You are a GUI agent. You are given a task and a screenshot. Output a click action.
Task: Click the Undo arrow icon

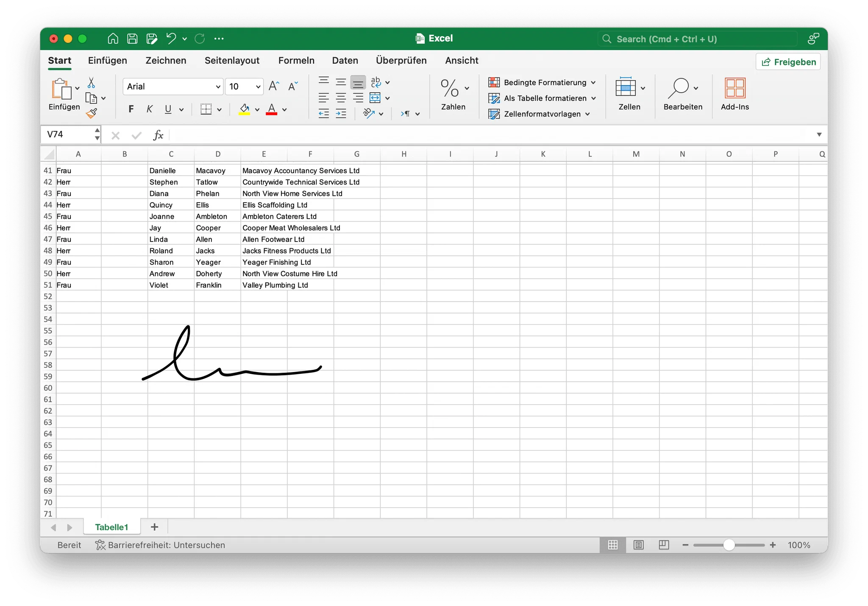[x=171, y=39]
